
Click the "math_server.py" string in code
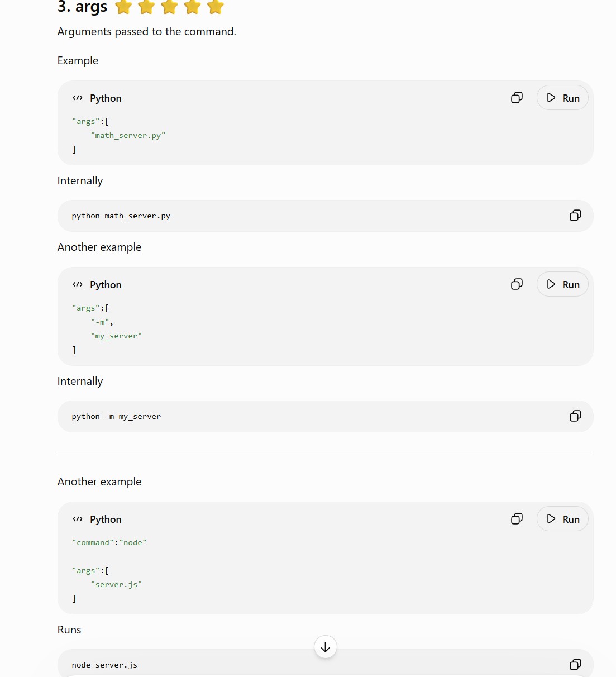point(128,135)
